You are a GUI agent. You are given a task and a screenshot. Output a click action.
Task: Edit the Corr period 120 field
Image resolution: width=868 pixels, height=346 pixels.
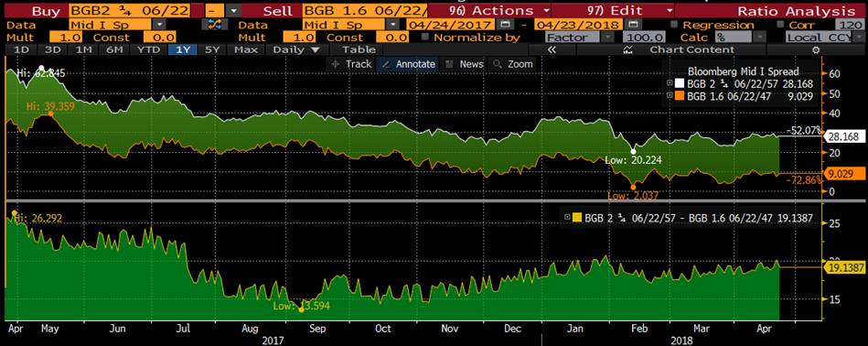tap(851, 25)
